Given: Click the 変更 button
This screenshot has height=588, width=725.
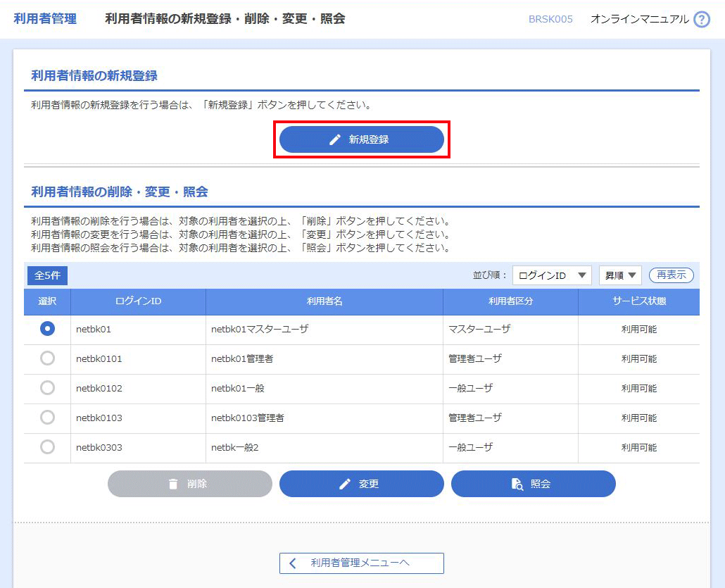Looking at the screenshot, I should point(362,484).
